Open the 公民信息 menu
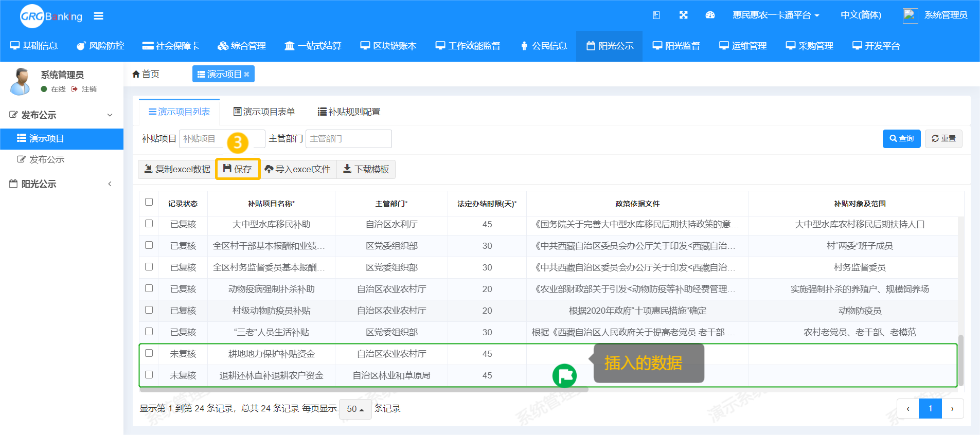Viewport: 980px width, 435px height. pos(543,46)
